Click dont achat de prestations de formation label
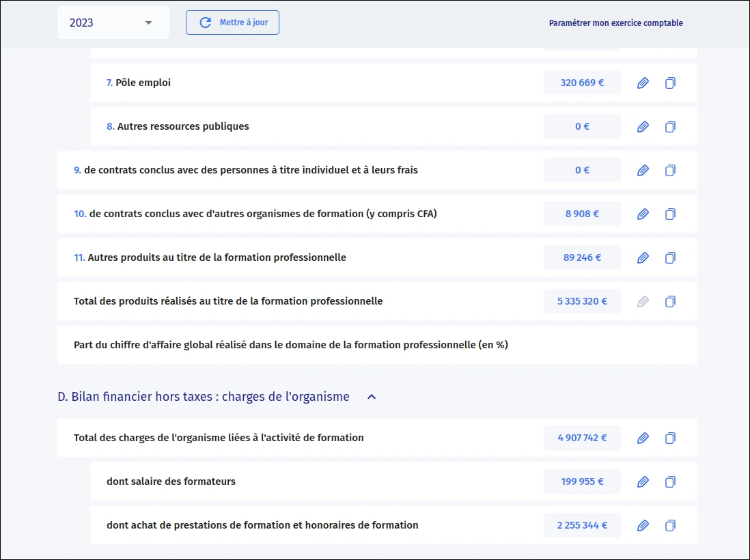 point(262,525)
